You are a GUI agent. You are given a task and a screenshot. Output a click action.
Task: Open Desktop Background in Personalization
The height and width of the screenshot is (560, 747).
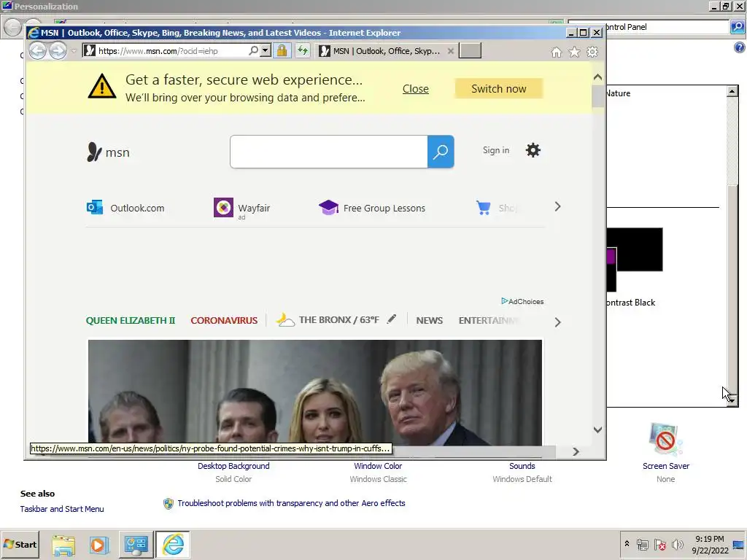(x=233, y=466)
